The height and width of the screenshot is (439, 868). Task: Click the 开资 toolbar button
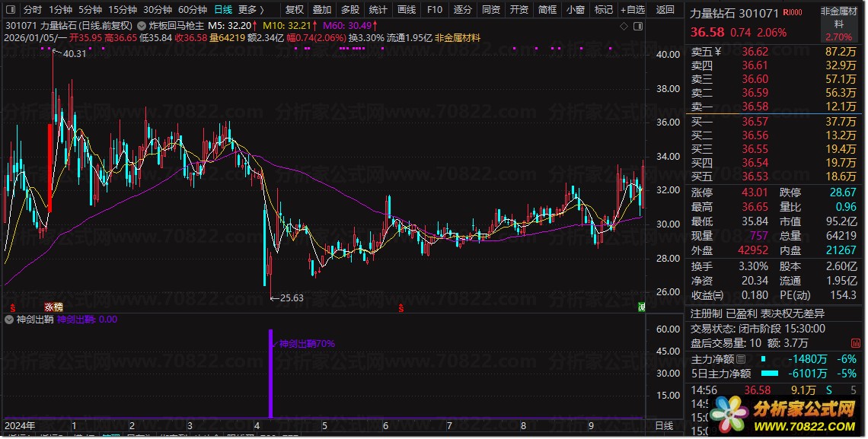(x=519, y=9)
